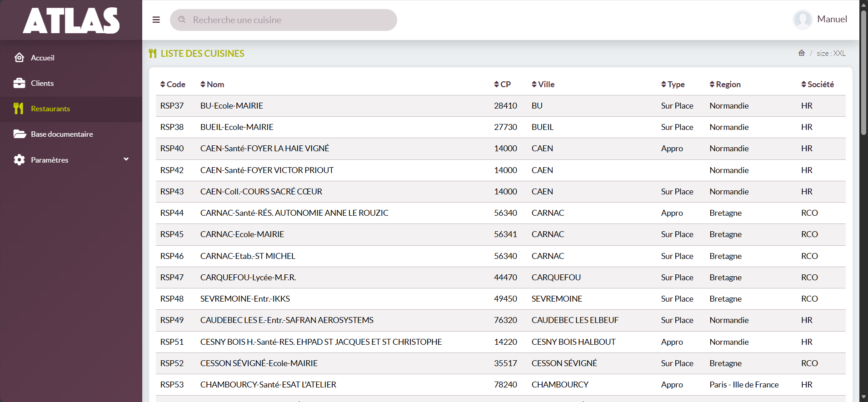Open CAEN-Santé-FOYER LA HAIE VIGNÉ entry
868x402 pixels.
coord(265,149)
